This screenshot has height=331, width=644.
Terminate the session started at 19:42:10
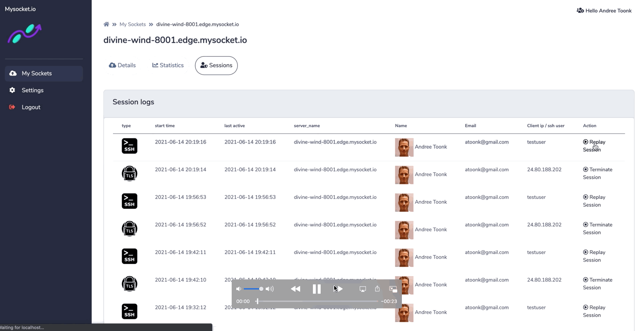tap(598, 284)
